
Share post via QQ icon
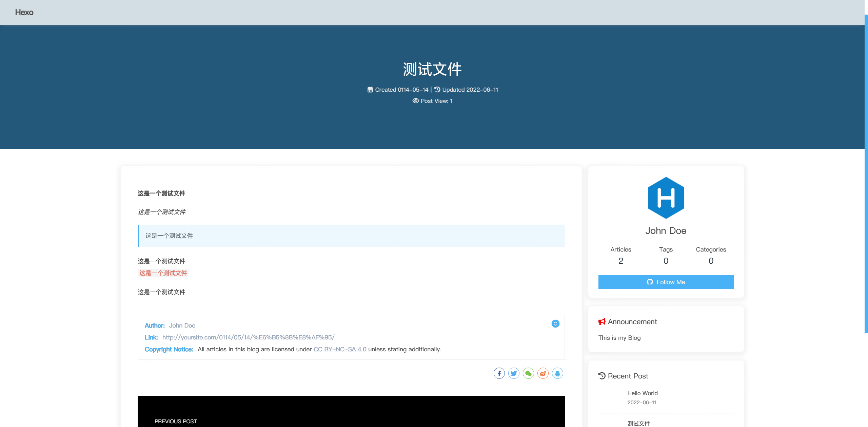pyautogui.click(x=557, y=373)
